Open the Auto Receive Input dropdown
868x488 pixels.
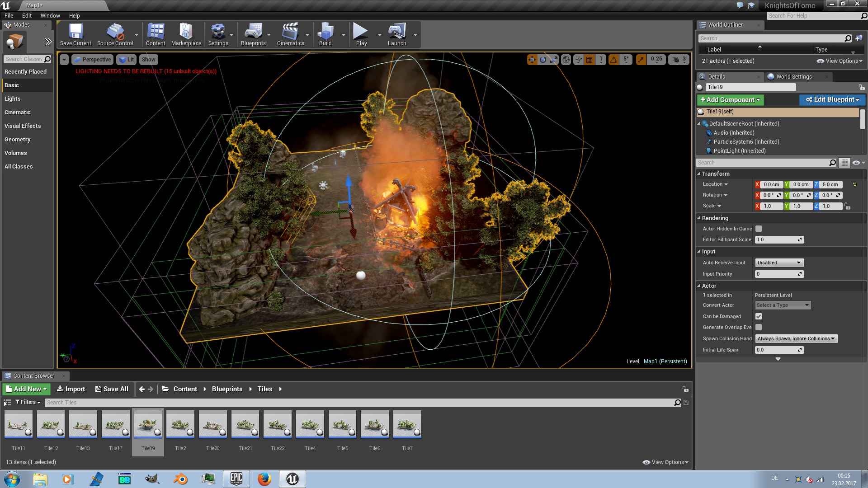[x=779, y=263]
